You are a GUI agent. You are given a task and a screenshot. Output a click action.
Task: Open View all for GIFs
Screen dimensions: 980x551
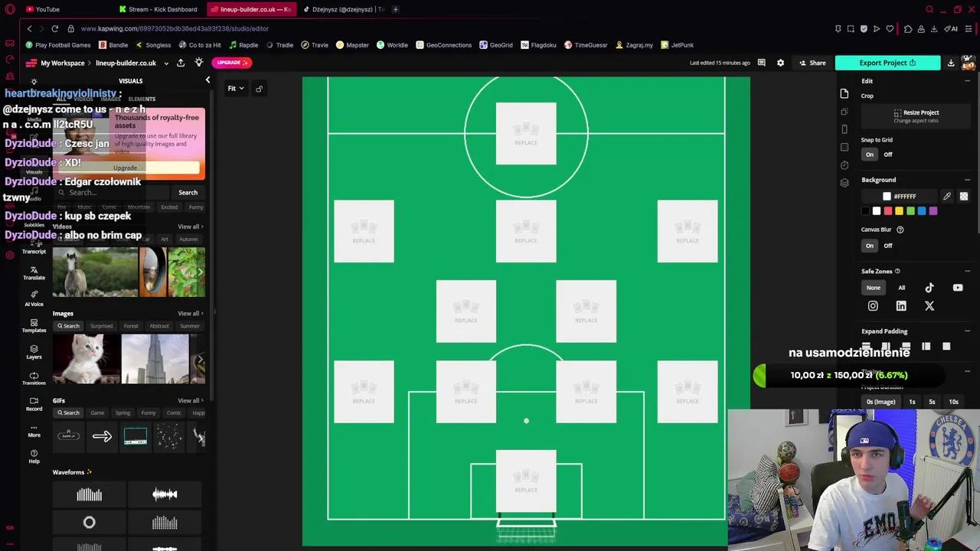tap(189, 400)
